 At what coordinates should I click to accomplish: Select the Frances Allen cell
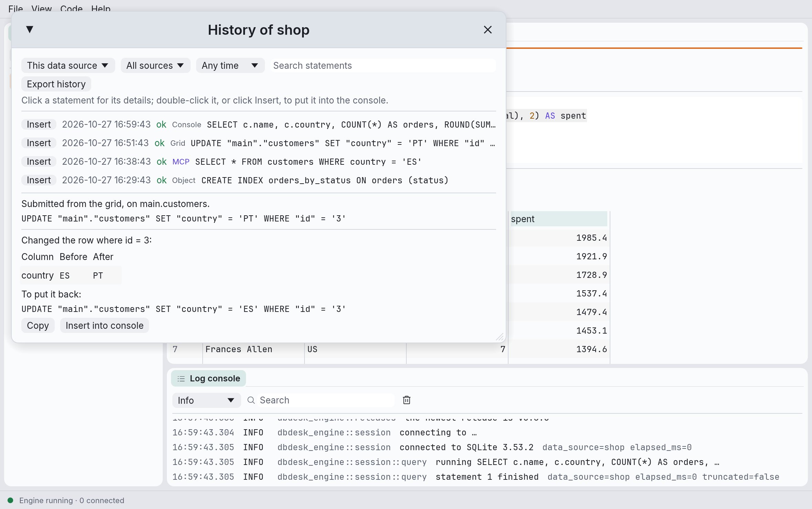click(x=254, y=349)
